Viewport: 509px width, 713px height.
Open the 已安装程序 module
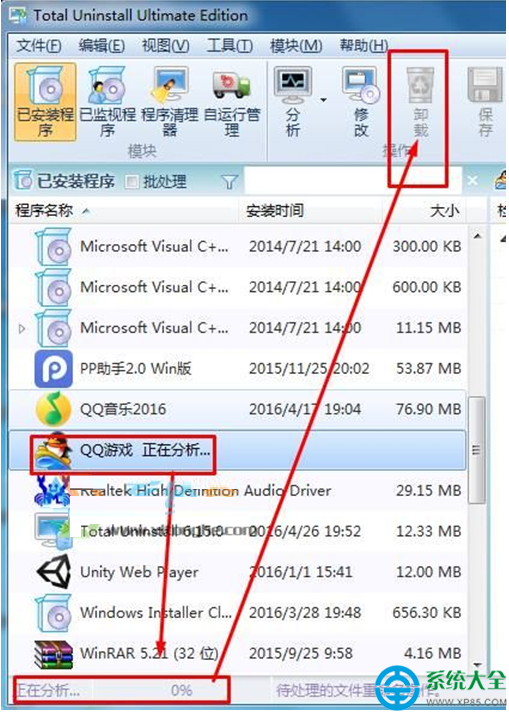(45, 102)
